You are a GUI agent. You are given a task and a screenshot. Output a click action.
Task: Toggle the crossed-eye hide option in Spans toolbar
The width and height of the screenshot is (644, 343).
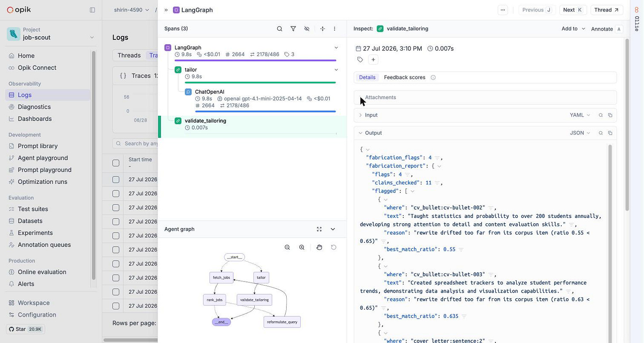click(307, 29)
